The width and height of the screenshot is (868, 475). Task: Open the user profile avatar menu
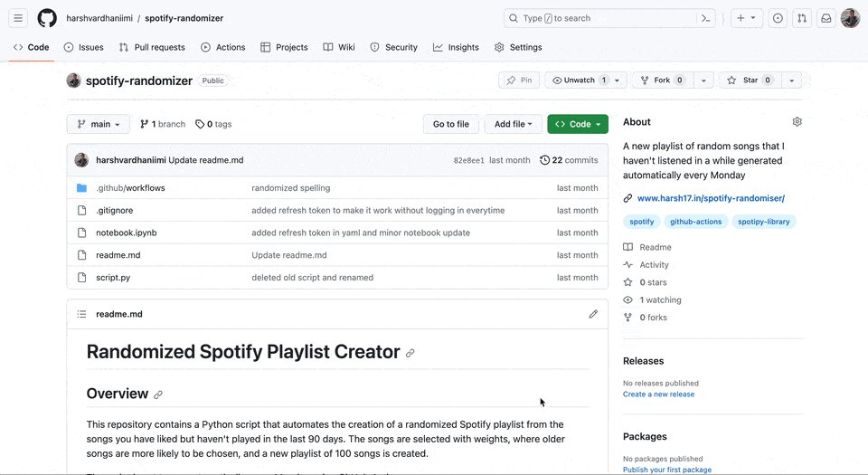click(850, 18)
